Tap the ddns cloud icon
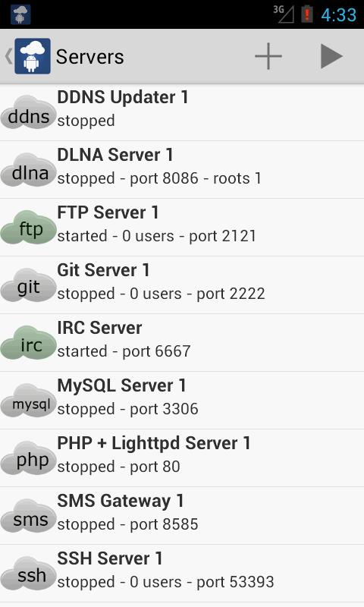The image size is (364, 607). tap(29, 112)
